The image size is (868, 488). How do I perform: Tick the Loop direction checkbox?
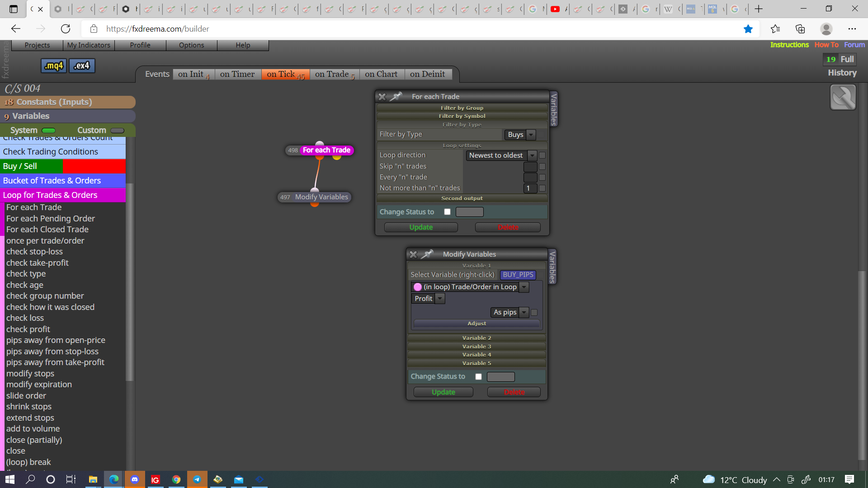click(542, 155)
